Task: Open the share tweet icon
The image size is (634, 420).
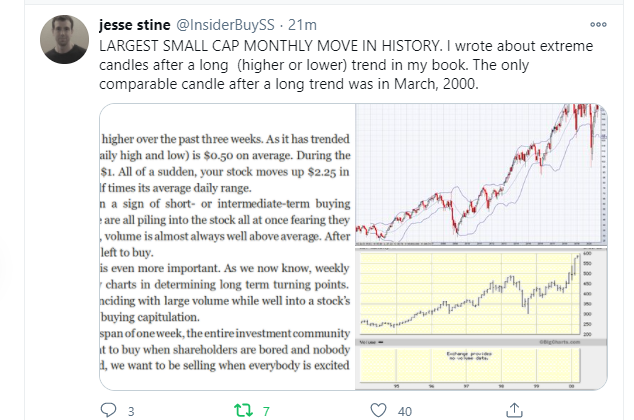Action: (x=513, y=408)
